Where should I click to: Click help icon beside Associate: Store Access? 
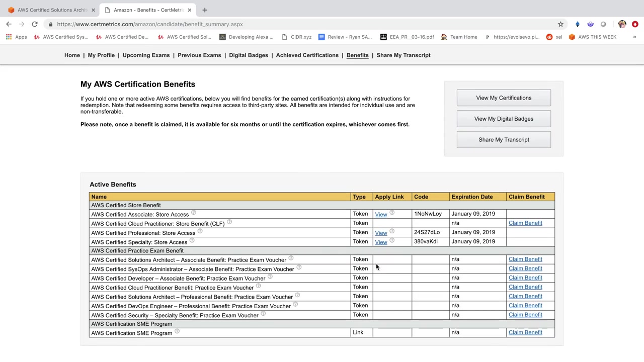tap(193, 213)
